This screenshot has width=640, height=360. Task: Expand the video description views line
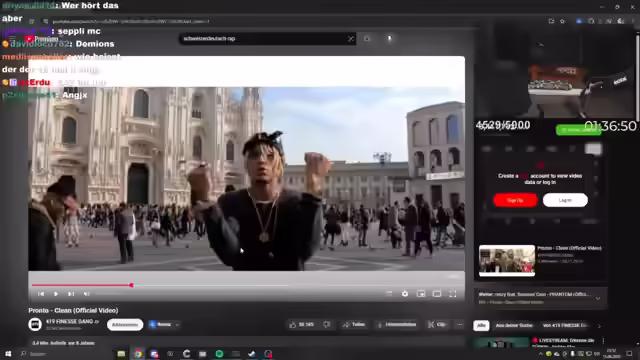(64, 343)
